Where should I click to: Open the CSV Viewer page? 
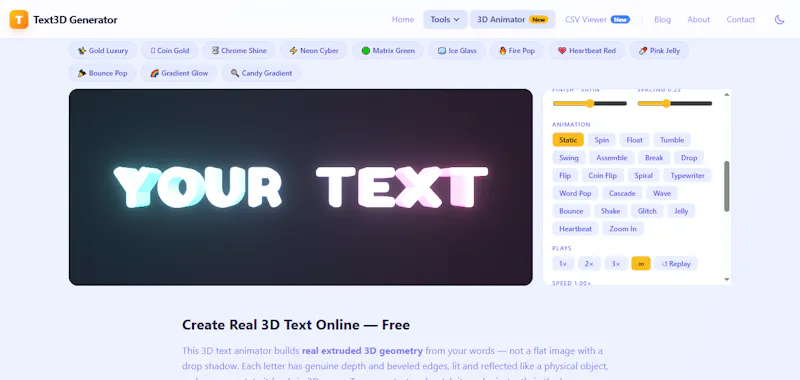[597, 19]
